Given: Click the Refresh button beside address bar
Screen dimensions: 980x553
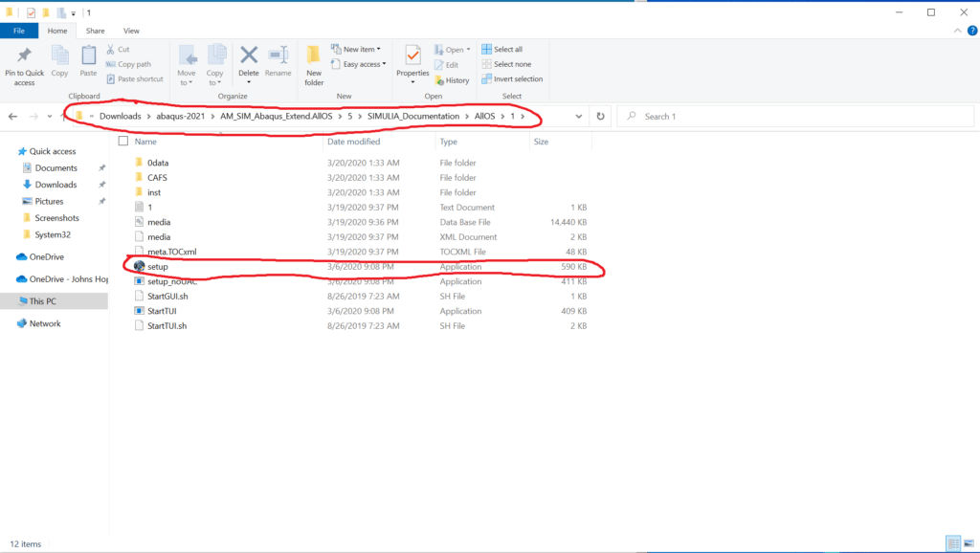Looking at the screenshot, I should click(601, 116).
